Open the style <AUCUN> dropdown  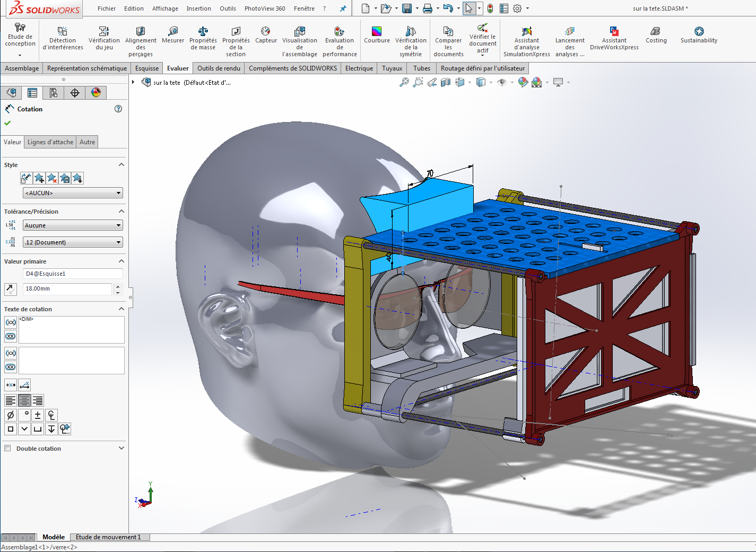(73, 193)
